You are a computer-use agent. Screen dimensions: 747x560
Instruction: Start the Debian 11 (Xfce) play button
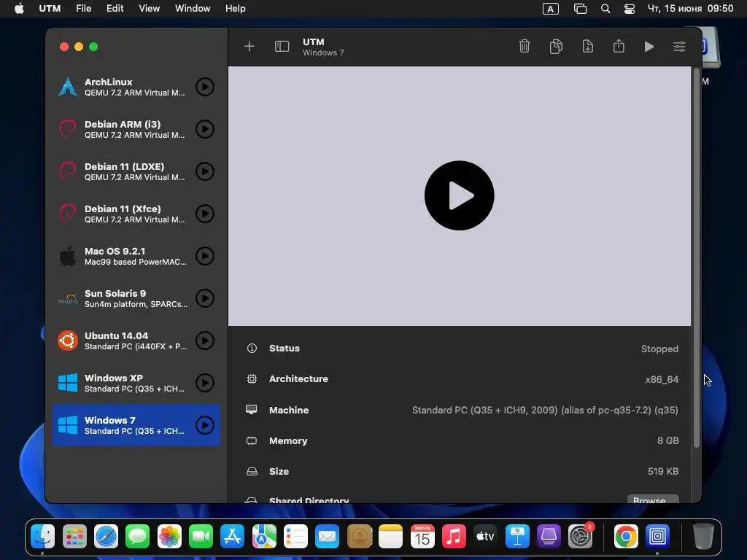205,214
